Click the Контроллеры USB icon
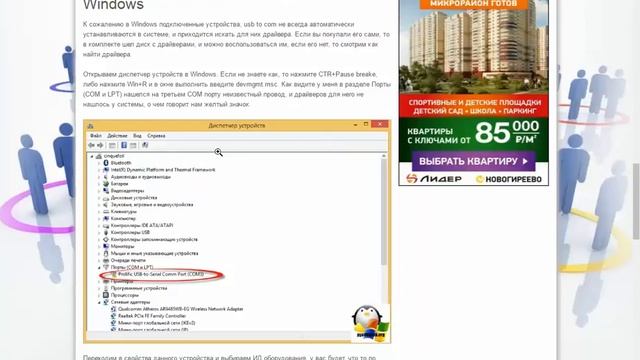 point(106,232)
